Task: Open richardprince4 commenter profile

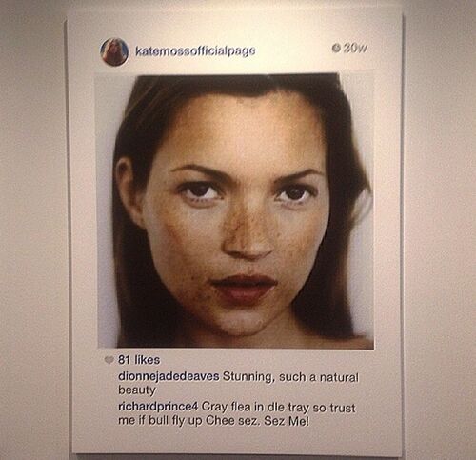Action: pos(158,407)
